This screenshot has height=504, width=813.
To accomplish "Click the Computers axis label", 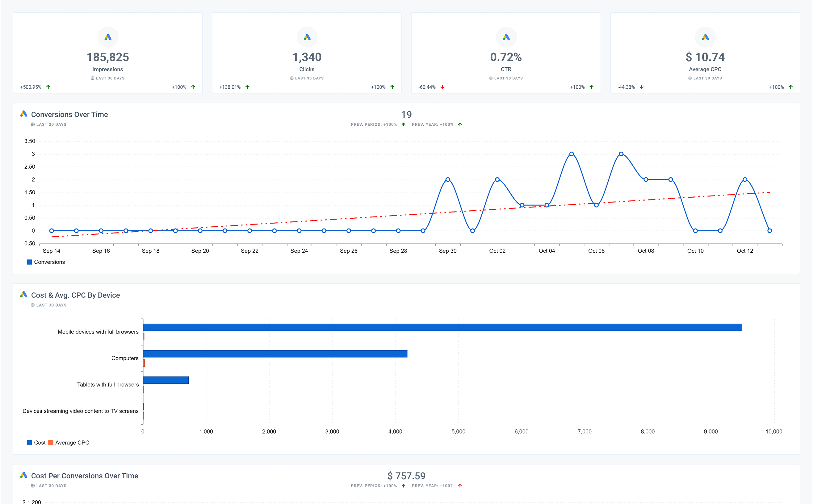I will point(125,358).
